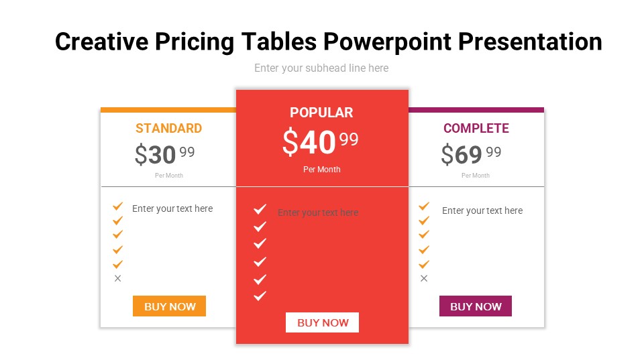644x362 pixels.
Task: Select the POPULAR plan heading
Action: [321, 113]
